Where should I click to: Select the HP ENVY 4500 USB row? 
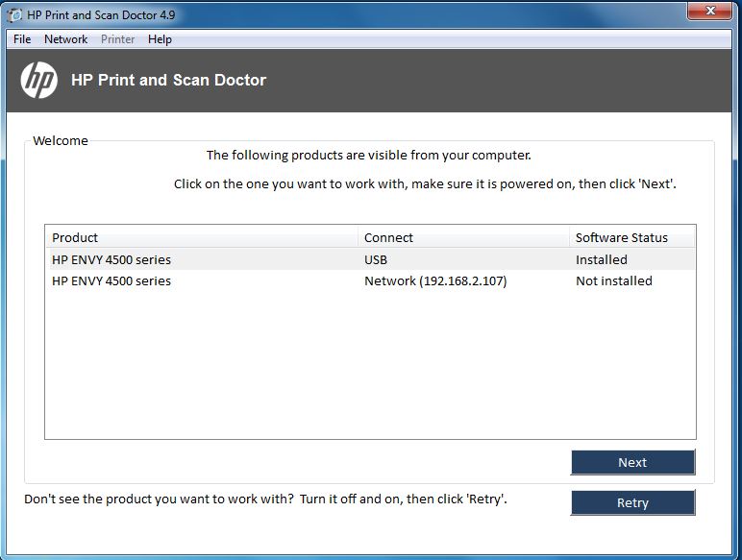click(371, 259)
